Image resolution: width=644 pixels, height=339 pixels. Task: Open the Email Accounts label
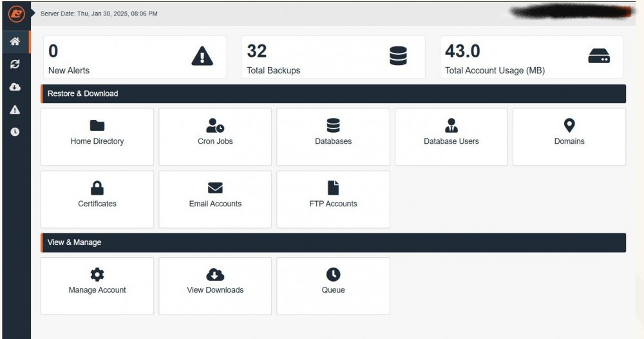215,204
